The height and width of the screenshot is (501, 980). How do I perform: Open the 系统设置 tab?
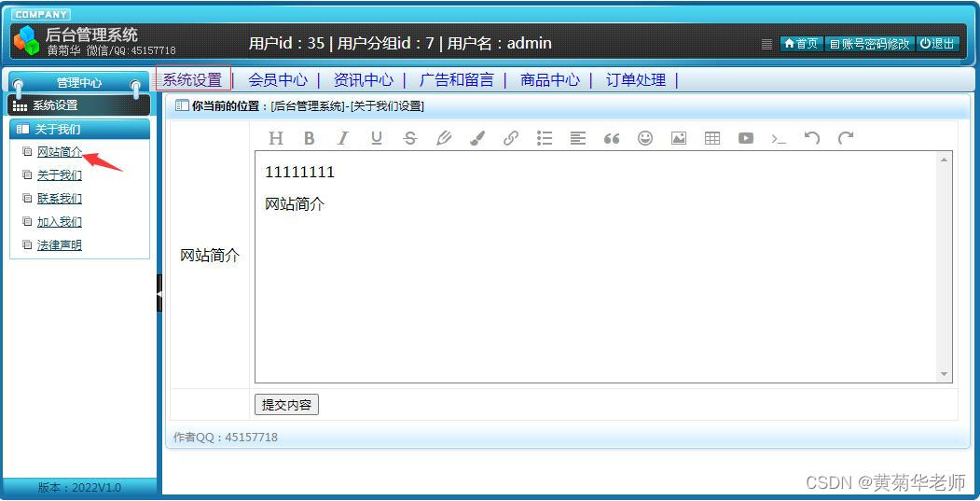[x=193, y=79]
